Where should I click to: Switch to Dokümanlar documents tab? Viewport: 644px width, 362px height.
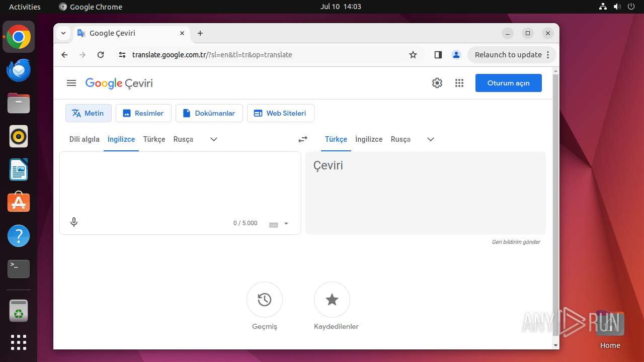(209, 113)
